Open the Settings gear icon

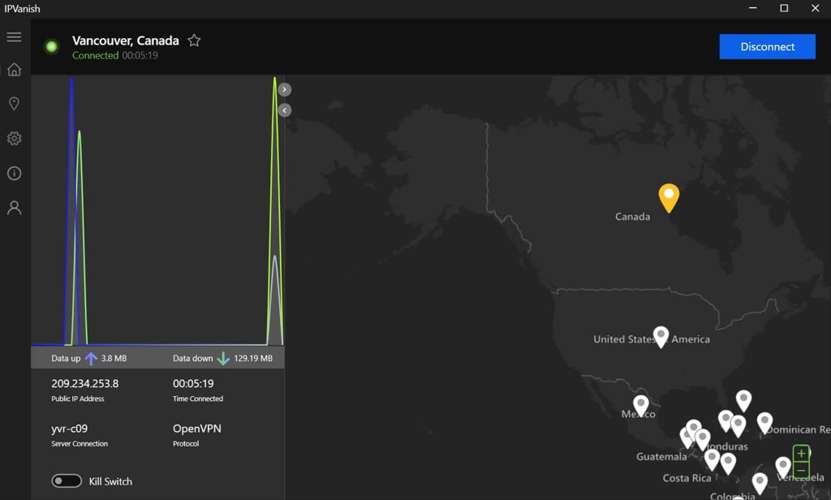click(x=14, y=139)
